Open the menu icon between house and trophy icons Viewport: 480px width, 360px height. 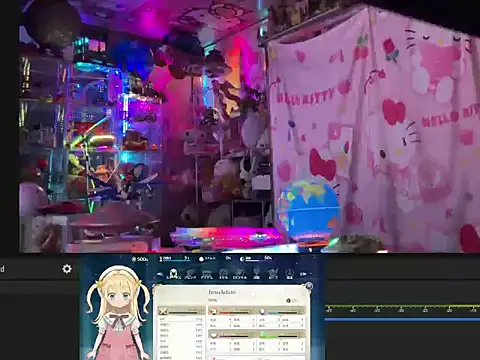pos(240,274)
